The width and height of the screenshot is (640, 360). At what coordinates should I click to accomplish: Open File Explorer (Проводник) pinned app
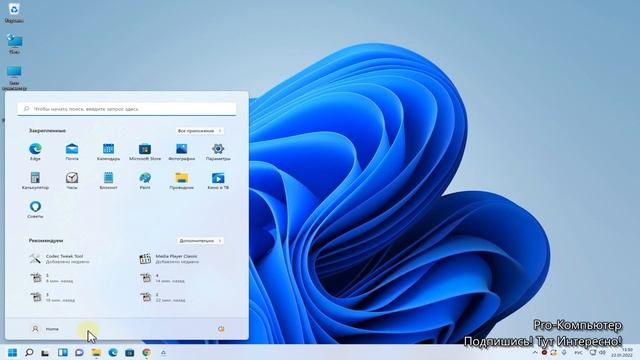click(182, 180)
